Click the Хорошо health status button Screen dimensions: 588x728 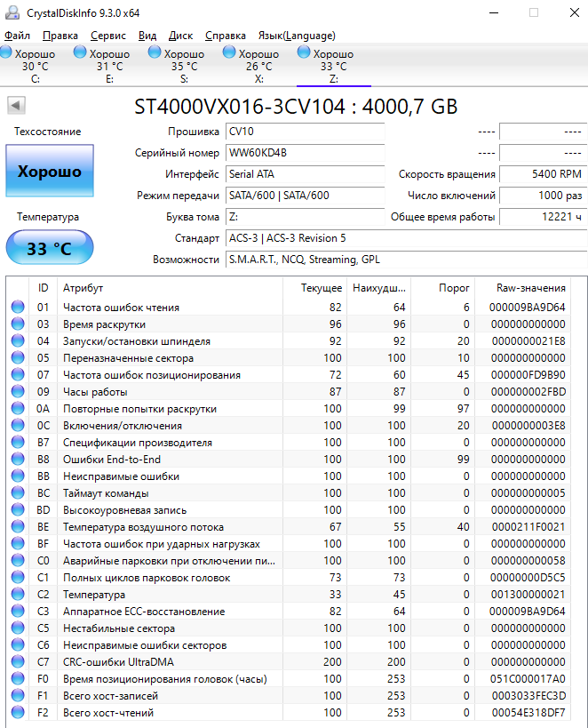click(50, 171)
